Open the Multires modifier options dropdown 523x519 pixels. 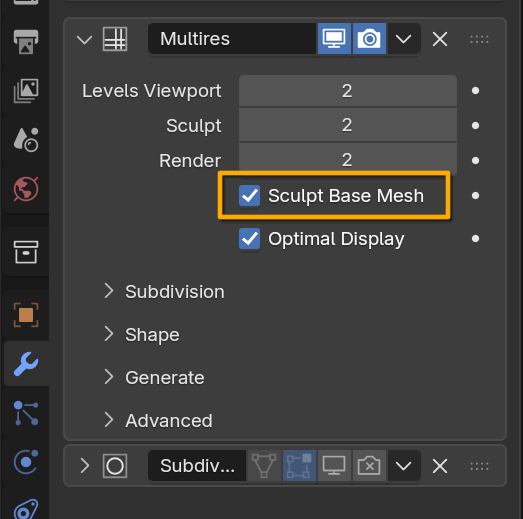pos(404,39)
